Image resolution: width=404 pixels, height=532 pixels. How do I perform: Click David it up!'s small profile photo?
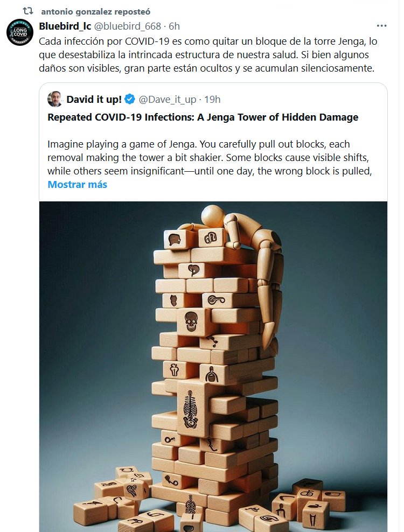(x=55, y=99)
